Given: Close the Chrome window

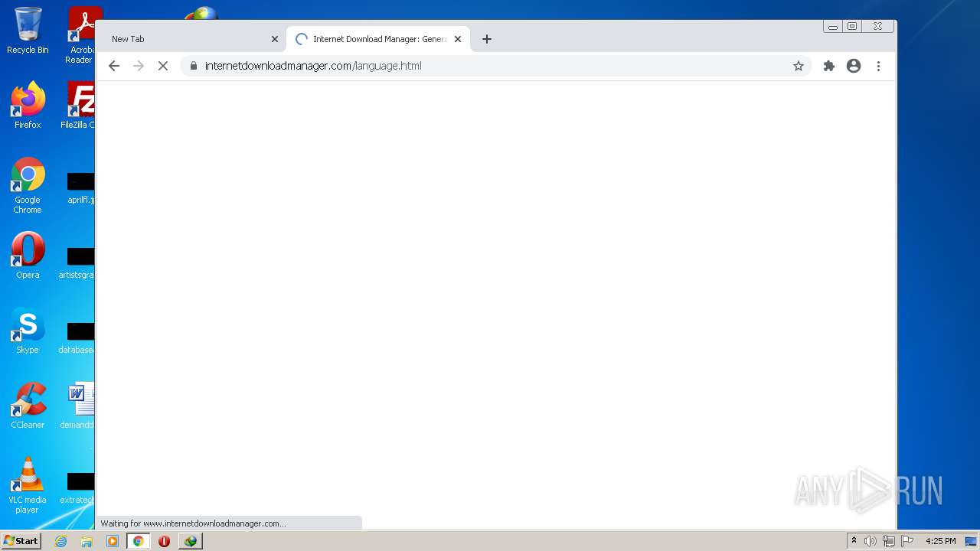Looking at the screenshot, I should pyautogui.click(x=877, y=27).
